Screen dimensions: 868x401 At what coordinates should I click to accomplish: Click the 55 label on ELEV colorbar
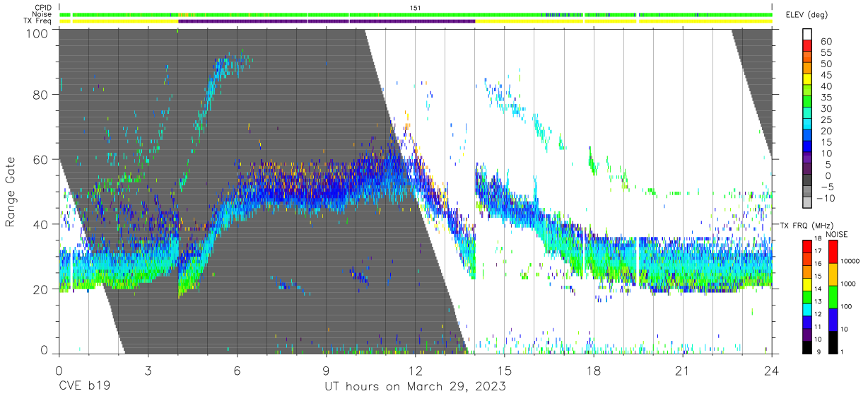[x=826, y=53]
